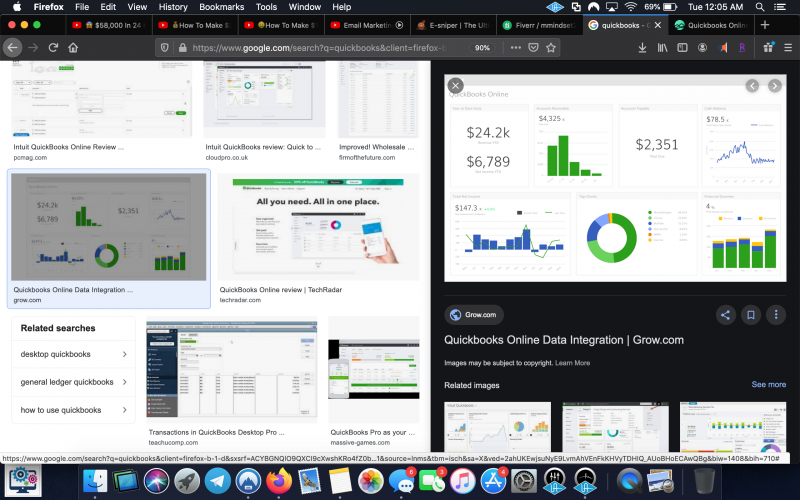Open the Transactions in QuickBooks Desktop Pro thumbnail
This screenshot has width=800, height=500.
[232, 369]
